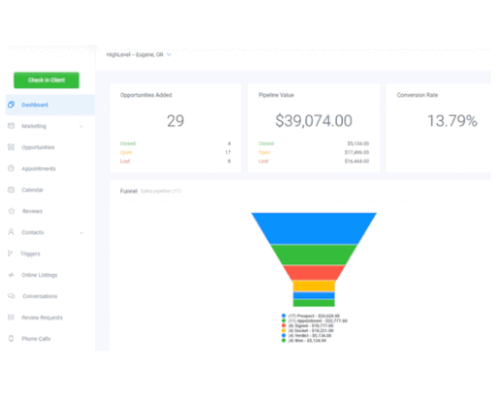Click the Dashboard icon in the sidebar

click(11, 105)
